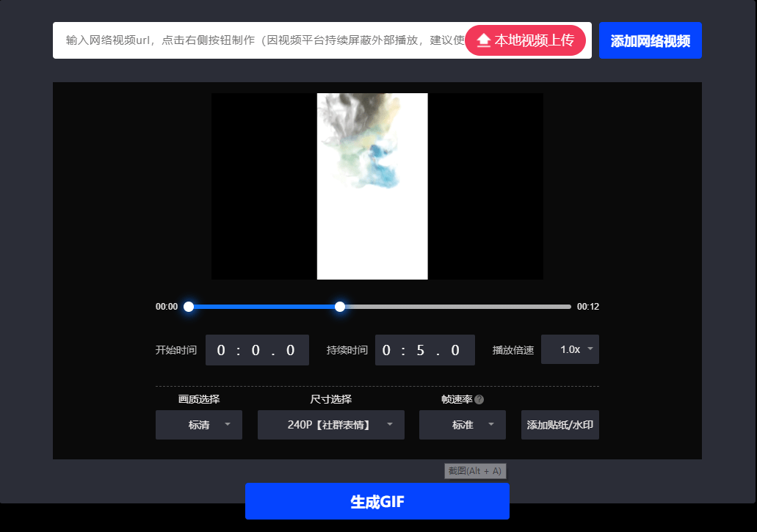The height and width of the screenshot is (532, 757).
Task: Click the 开始时间 start time field
Action: pos(257,349)
